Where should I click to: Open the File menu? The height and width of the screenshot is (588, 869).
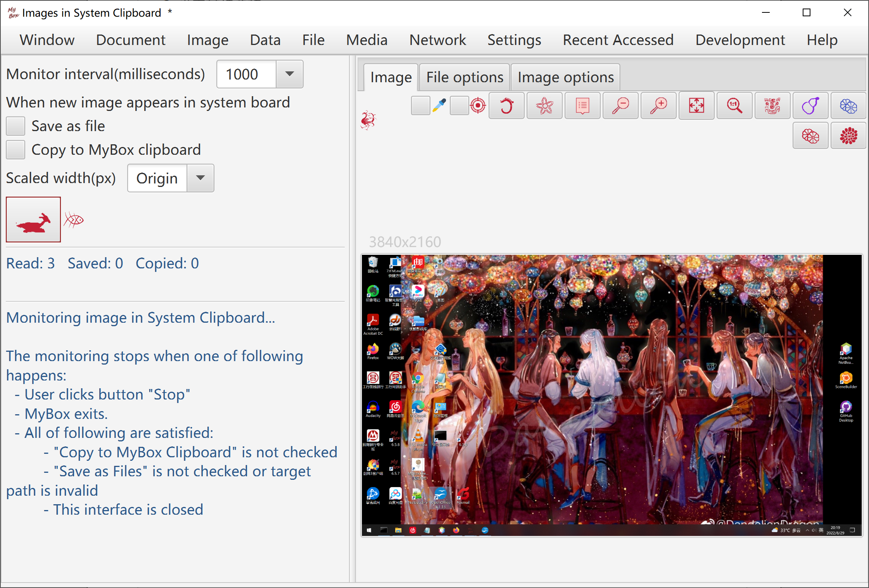(x=313, y=40)
